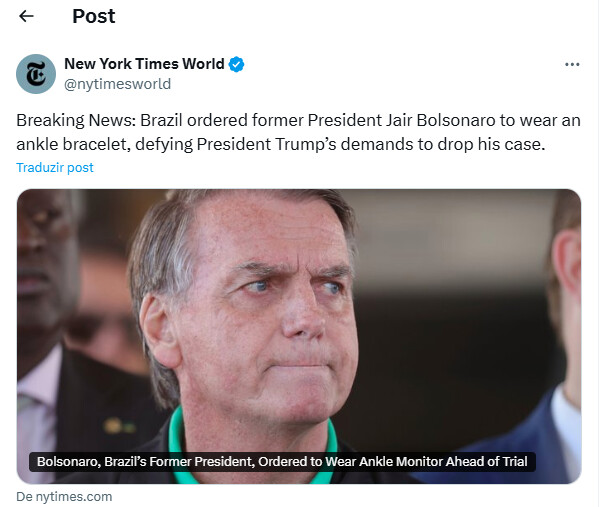The width and height of the screenshot is (600, 507).
Task: Click the blue verified checkmark badge
Action: click(236, 64)
